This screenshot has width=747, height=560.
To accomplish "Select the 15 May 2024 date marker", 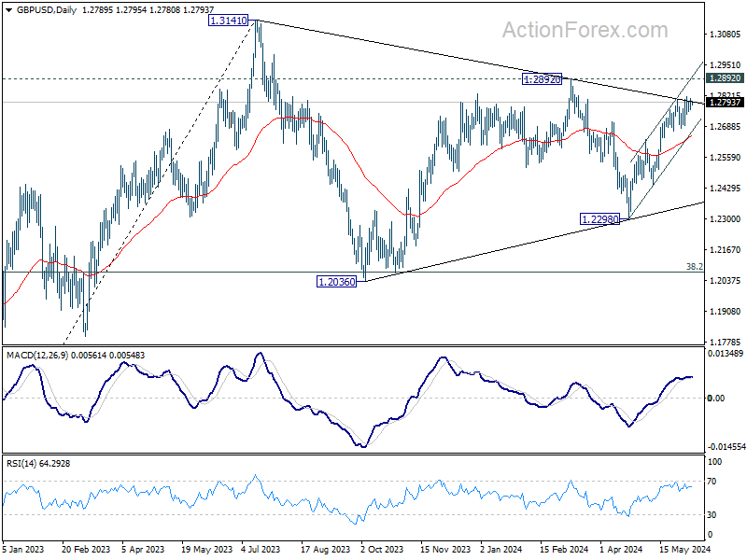I will (685, 549).
